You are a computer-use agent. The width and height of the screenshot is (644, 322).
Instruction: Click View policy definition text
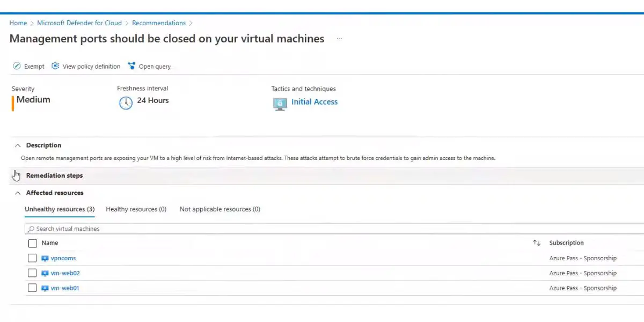91,67
